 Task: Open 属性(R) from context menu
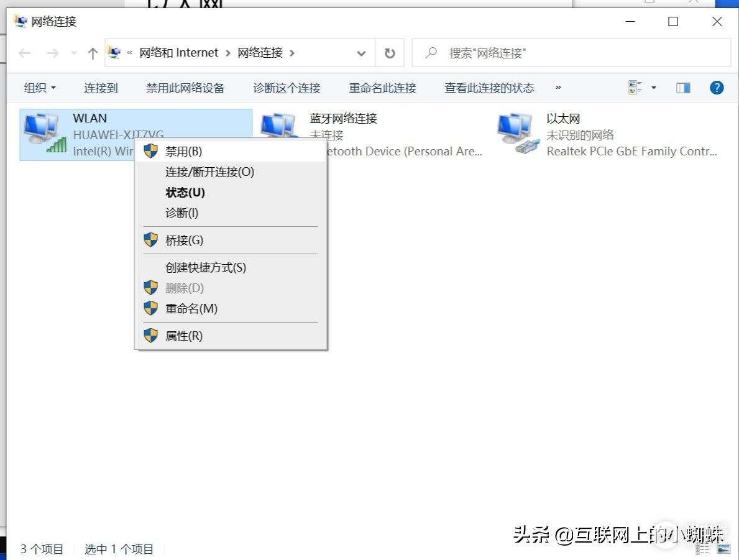231,336
